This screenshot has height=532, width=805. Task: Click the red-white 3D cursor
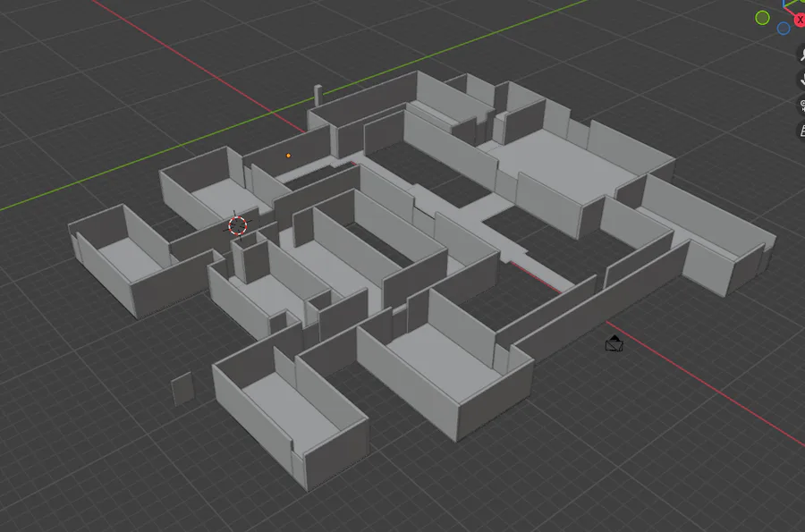click(237, 225)
